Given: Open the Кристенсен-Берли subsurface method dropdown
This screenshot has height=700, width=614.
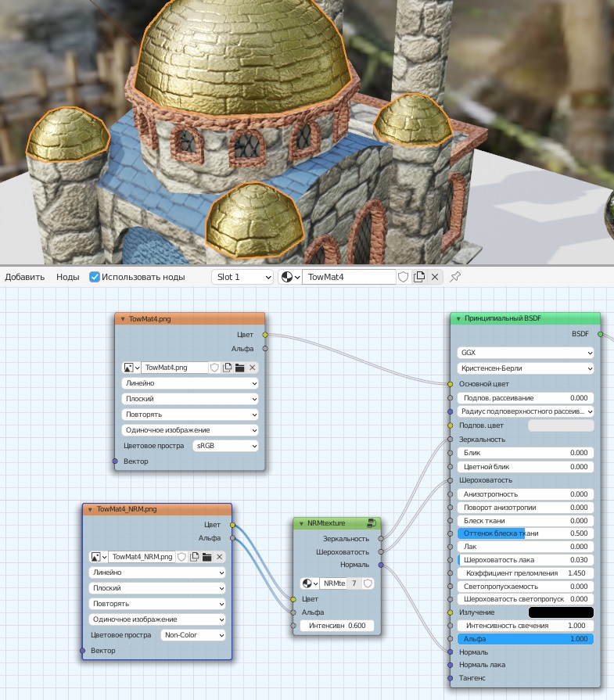Looking at the screenshot, I should 526,368.
